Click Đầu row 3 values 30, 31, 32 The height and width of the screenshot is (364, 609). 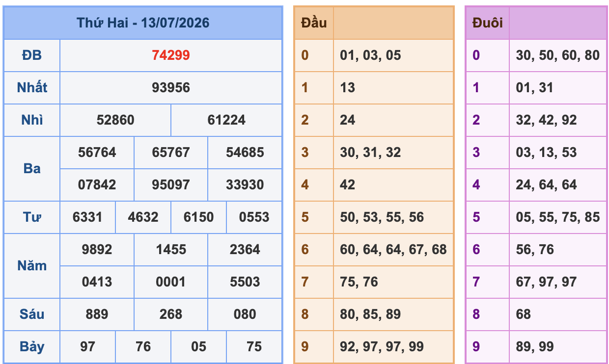click(x=370, y=153)
